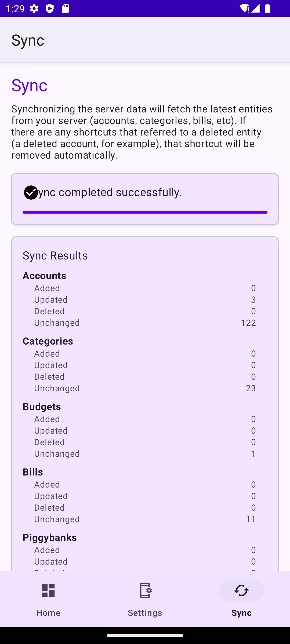Image resolution: width=290 pixels, height=644 pixels.
Task: Tap the Home grid icon
Action: [x=48, y=591]
